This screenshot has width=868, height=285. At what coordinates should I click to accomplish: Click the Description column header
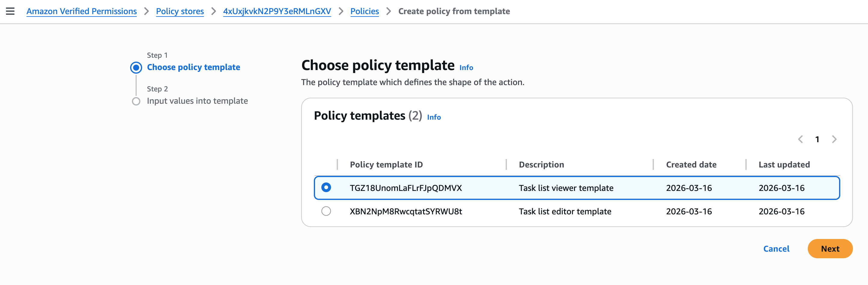point(541,164)
